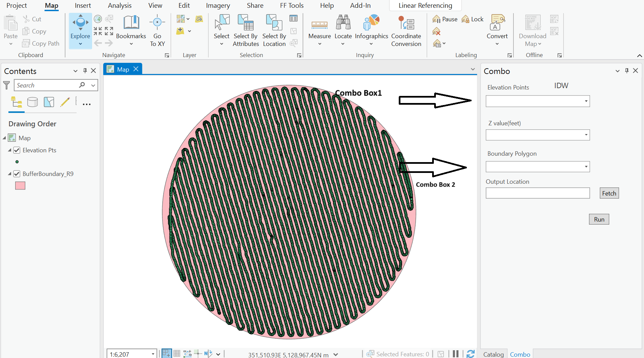
Task: Open the Combo pane options menu
Action: [x=617, y=71]
